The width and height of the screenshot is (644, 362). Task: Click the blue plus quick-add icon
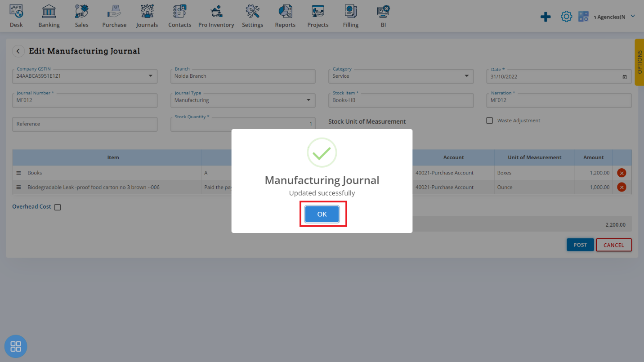(546, 17)
